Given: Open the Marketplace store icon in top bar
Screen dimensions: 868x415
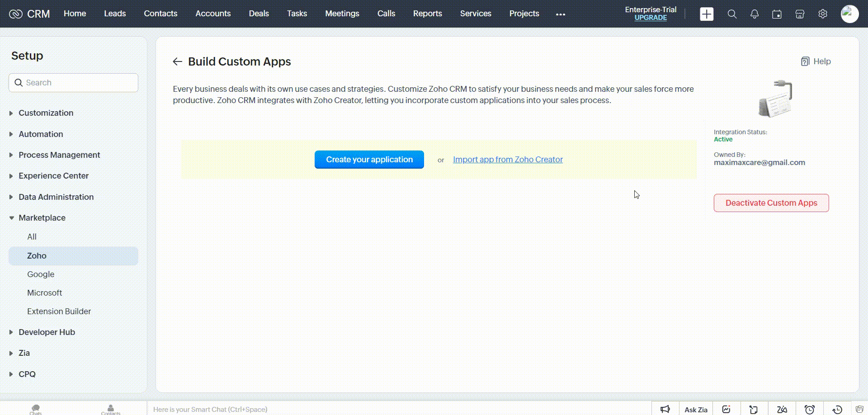Looking at the screenshot, I should tap(800, 14).
